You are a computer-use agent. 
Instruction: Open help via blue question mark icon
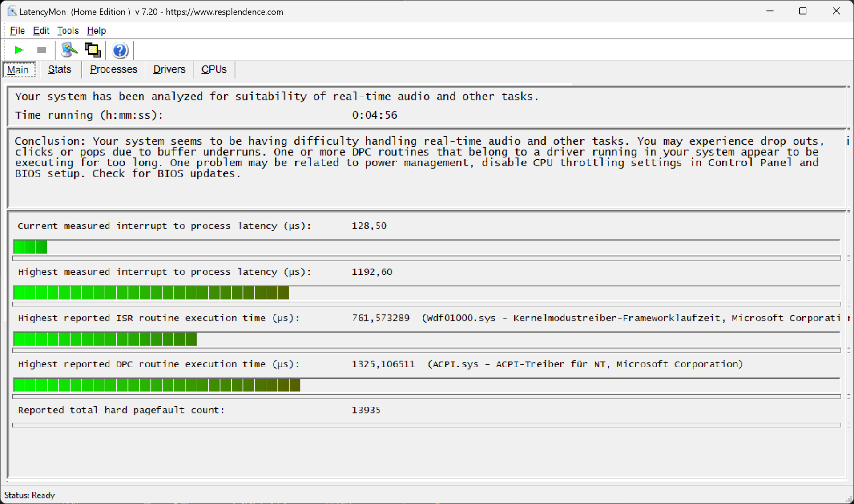pos(120,50)
